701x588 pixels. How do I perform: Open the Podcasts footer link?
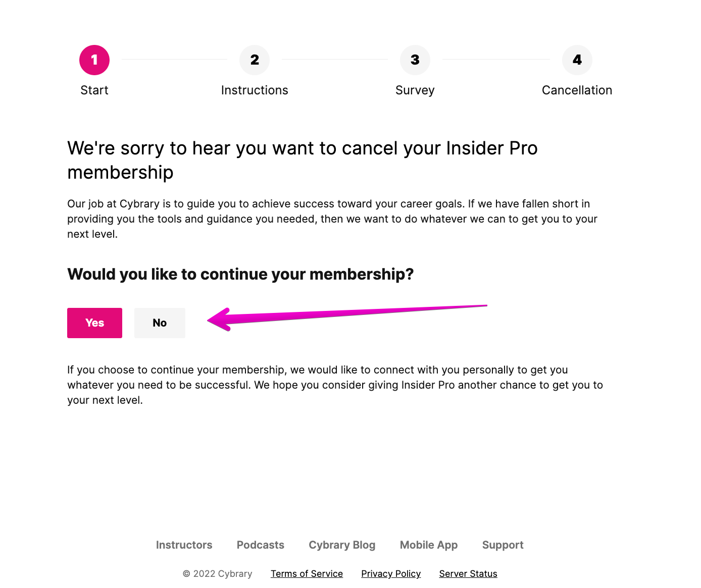tap(261, 545)
